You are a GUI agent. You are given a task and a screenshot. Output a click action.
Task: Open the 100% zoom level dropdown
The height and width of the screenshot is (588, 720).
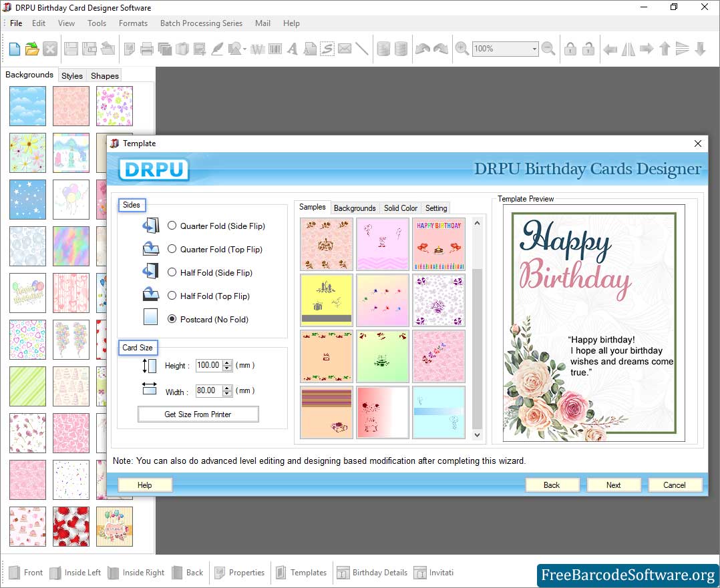click(534, 49)
